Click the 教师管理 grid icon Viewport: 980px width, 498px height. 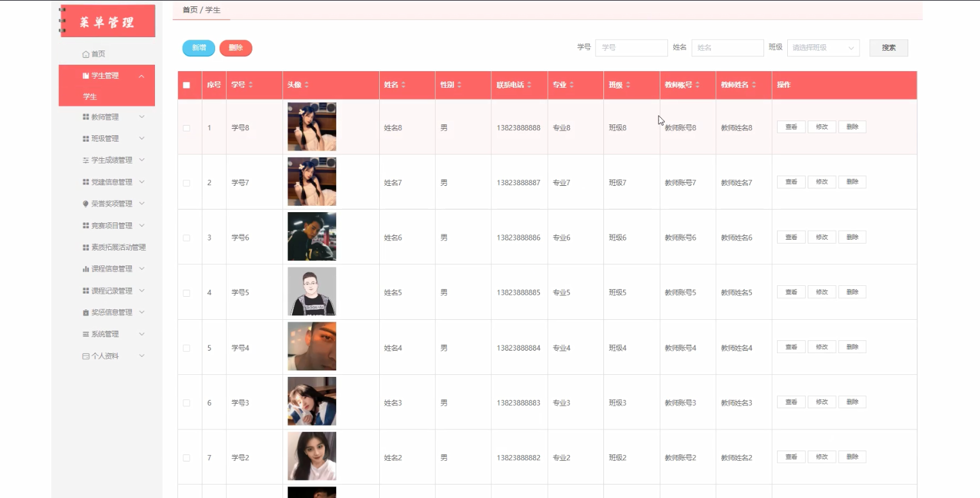pyautogui.click(x=86, y=117)
